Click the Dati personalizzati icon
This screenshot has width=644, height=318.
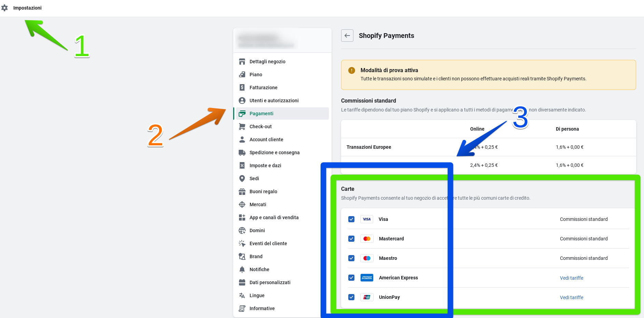click(242, 282)
